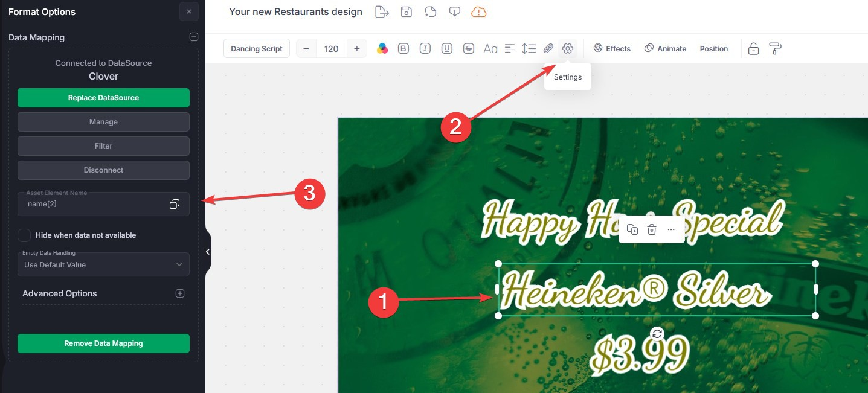
Task: Collapse the Data Mapping section
Action: (194, 37)
